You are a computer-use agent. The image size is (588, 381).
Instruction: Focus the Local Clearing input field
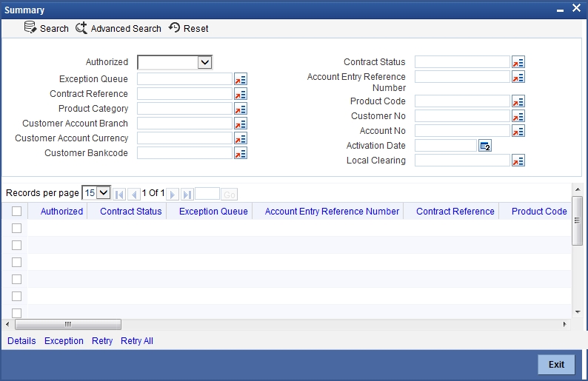click(462, 161)
